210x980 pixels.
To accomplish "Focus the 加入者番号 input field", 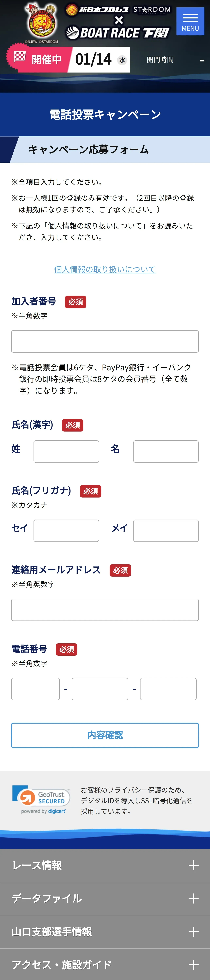I will 105,341.
